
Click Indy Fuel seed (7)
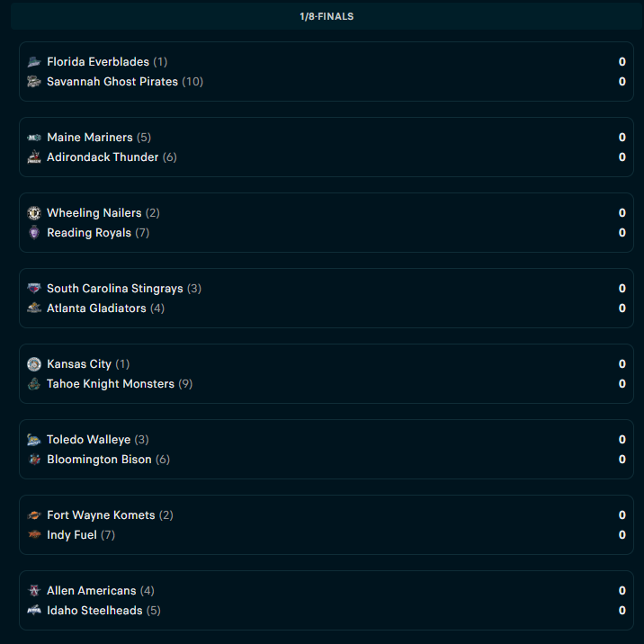pos(108,535)
